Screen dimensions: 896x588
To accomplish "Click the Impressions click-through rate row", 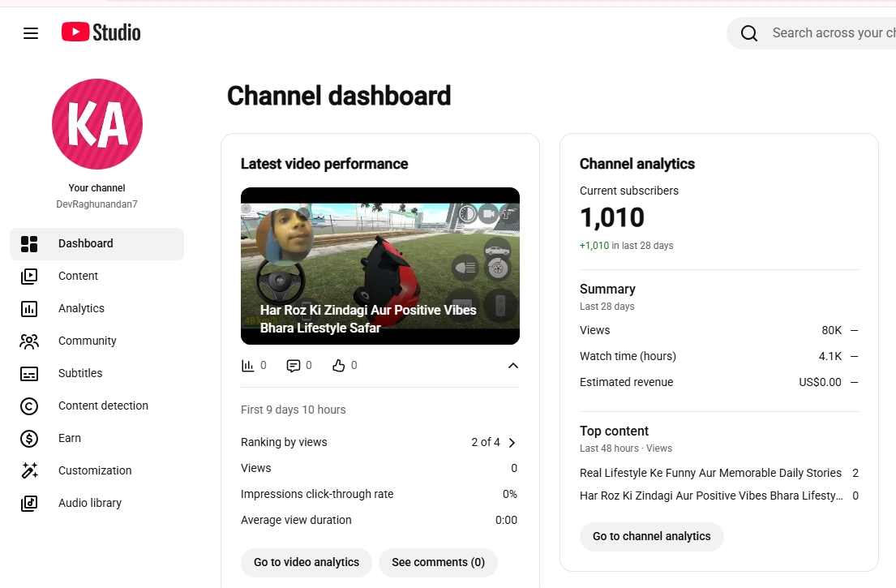I will coord(380,494).
